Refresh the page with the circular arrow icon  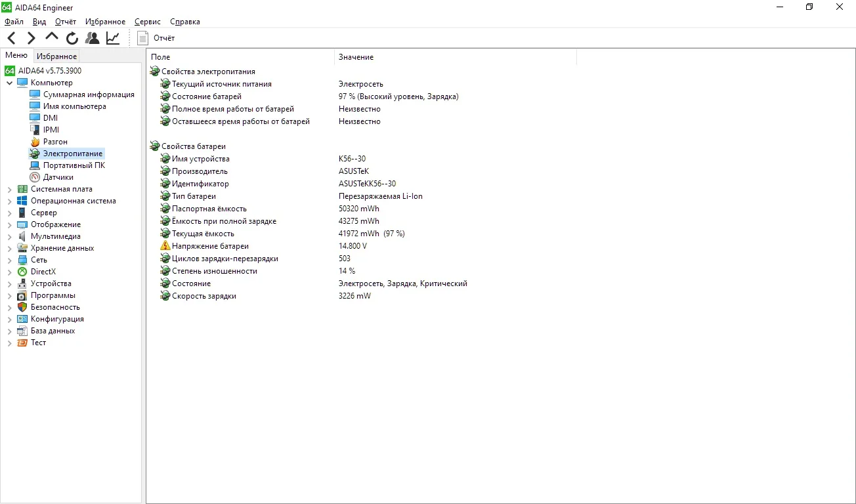point(72,38)
